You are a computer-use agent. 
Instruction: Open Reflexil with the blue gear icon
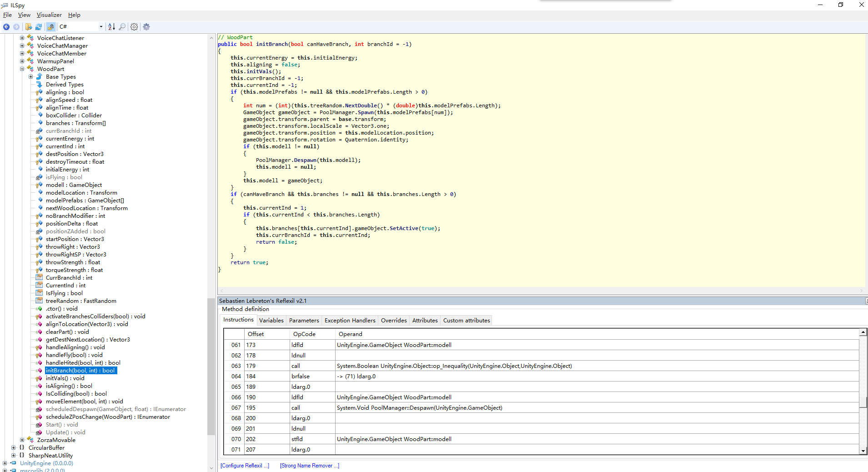point(146,27)
